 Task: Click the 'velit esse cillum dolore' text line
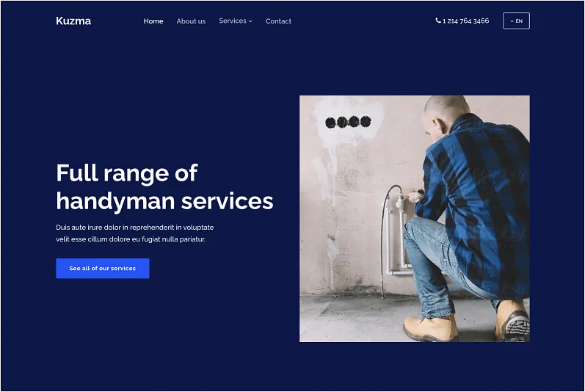click(x=131, y=239)
